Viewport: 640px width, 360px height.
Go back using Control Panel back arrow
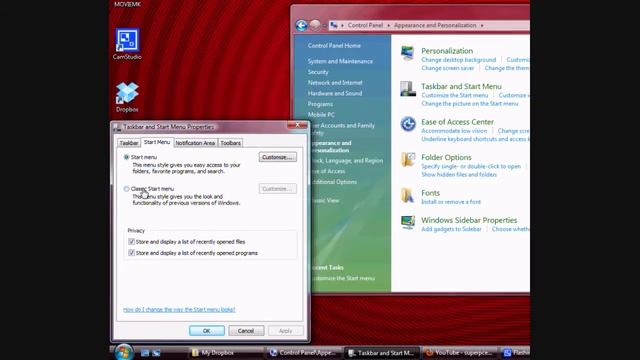[302, 25]
